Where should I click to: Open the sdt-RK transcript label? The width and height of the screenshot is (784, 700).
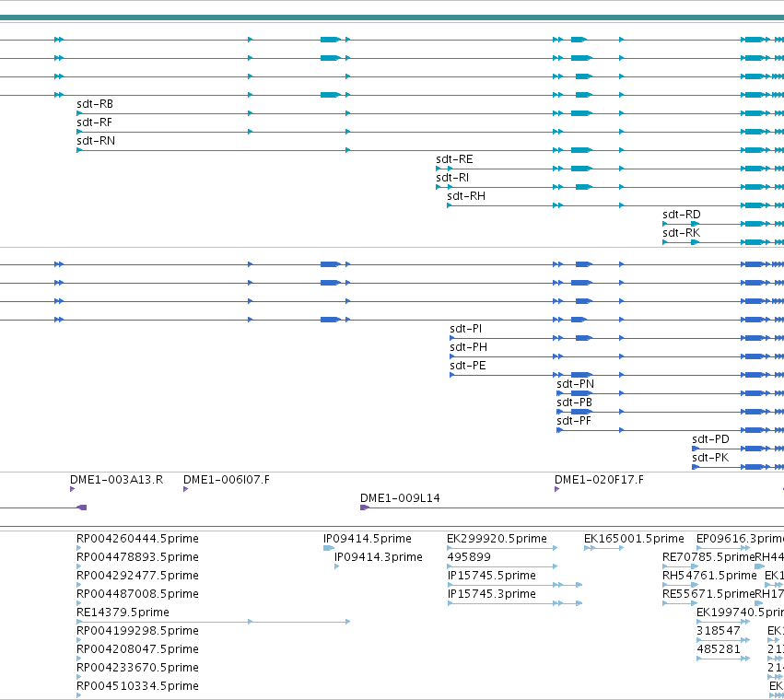(681, 233)
